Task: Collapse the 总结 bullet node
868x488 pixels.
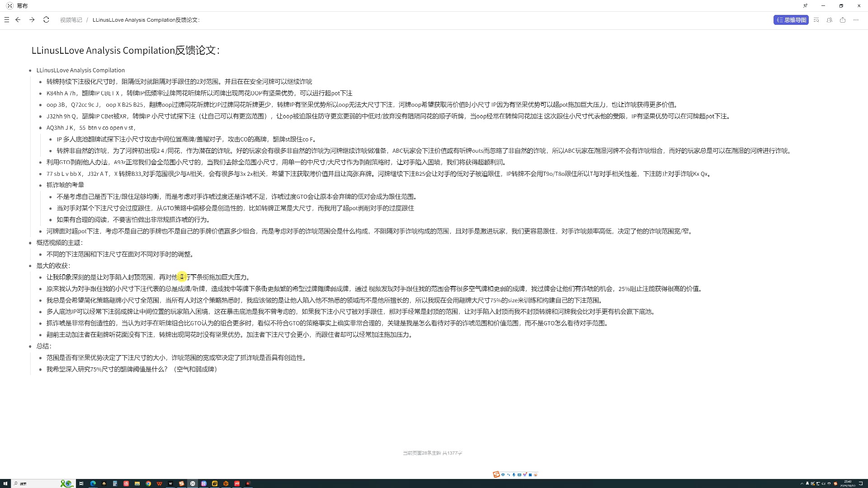Action: click(x=30, y=347)
